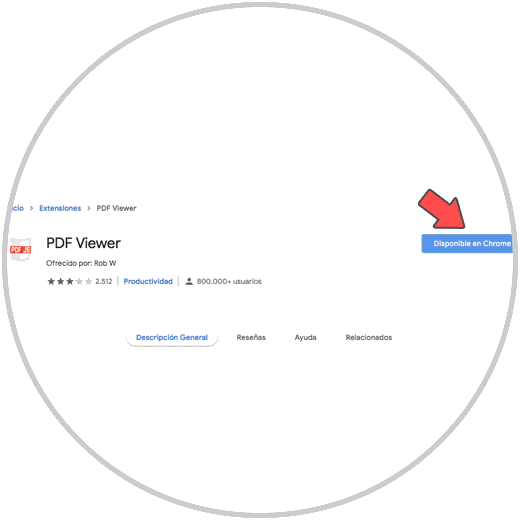Screen dimensions: 520x520
Task: Click the third filled rating star
Action: 70,281
